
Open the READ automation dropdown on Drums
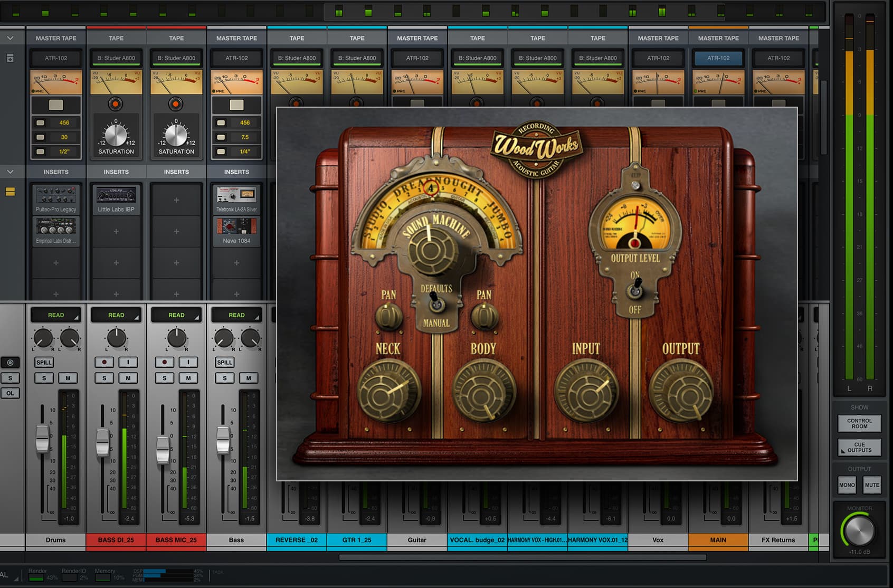56,315
